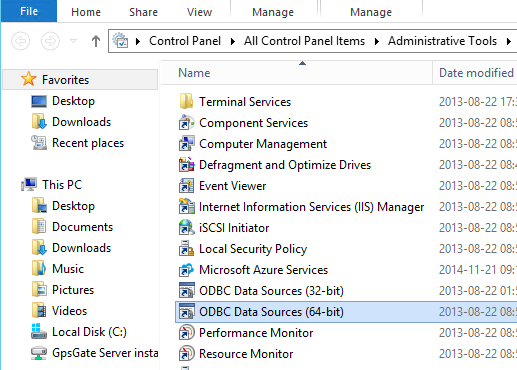Select Event Viewer in the list
Image resolution: width=517 pixels, height=370 pixels.
click(233, 186)
